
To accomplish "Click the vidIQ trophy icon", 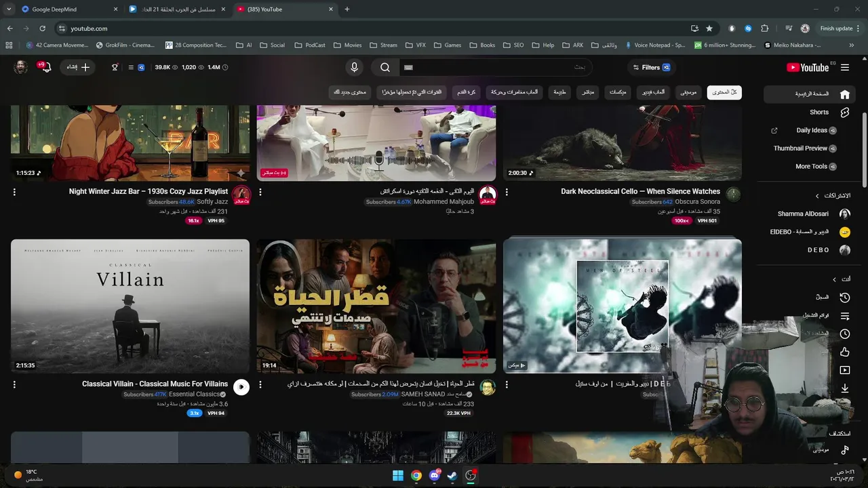I will click(x=115, y=67).
